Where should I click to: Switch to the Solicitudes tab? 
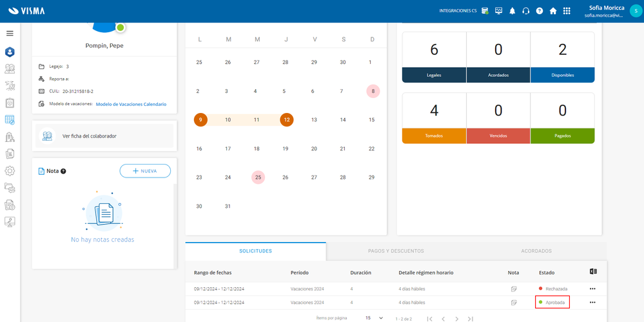(255, 251)
